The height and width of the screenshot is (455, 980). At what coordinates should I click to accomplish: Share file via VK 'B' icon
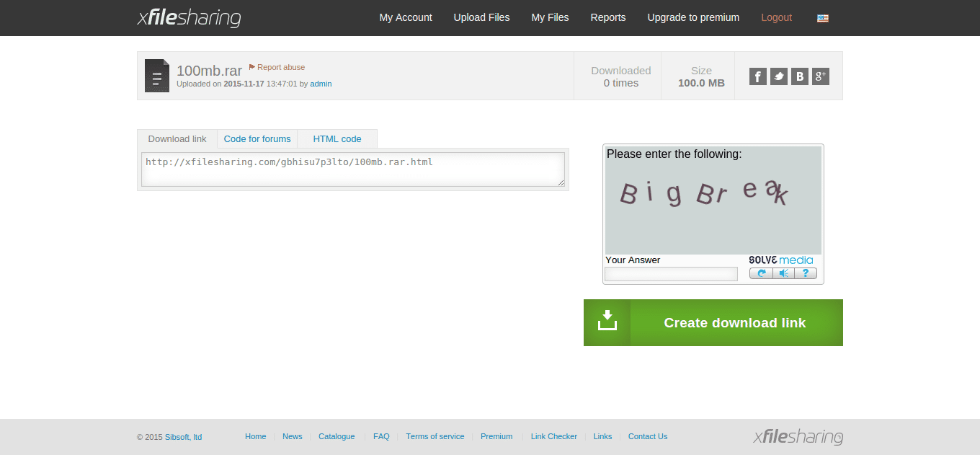(x=800, y=76)
